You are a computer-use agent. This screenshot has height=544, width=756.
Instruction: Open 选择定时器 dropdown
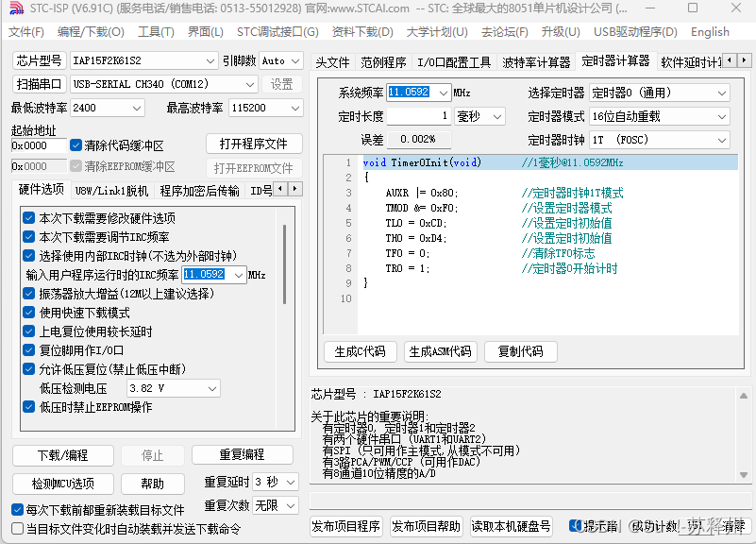[660, 93]
